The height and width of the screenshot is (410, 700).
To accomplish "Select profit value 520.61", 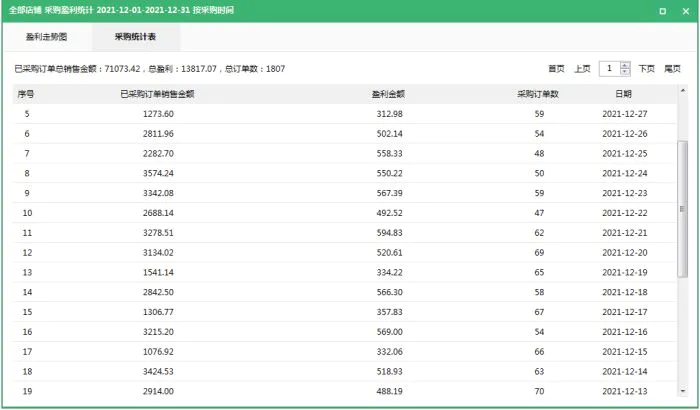I will pyautogui.click(x=389, y=253).
